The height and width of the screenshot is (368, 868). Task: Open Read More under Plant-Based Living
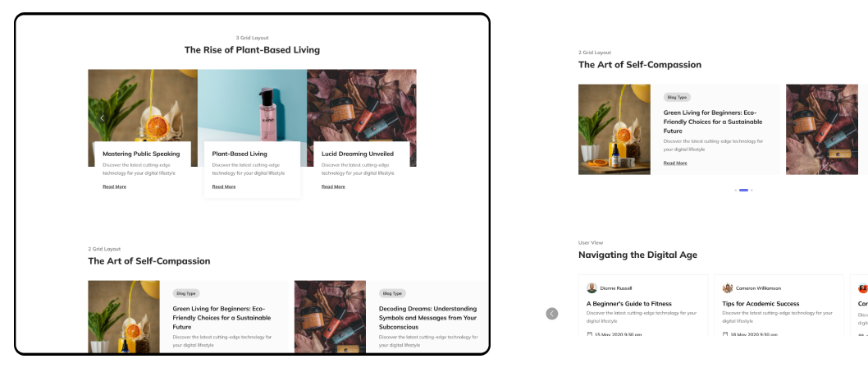pos(224,186)
